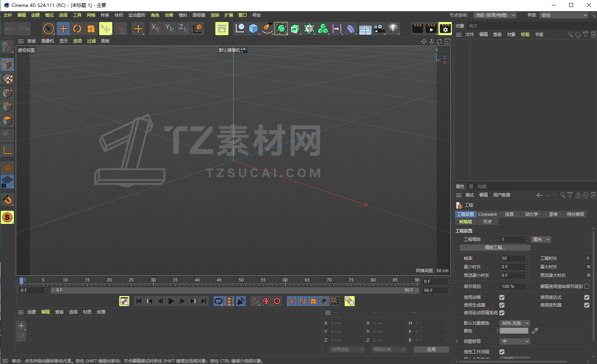The image size is (597, 364).
Task: Open the 摄像机 viewport menu
Action: 48,41
